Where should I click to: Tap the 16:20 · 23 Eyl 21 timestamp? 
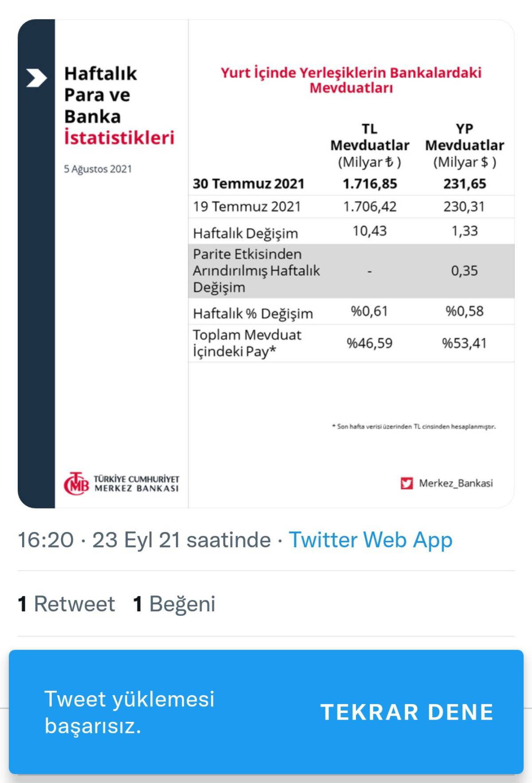[144, 540]
